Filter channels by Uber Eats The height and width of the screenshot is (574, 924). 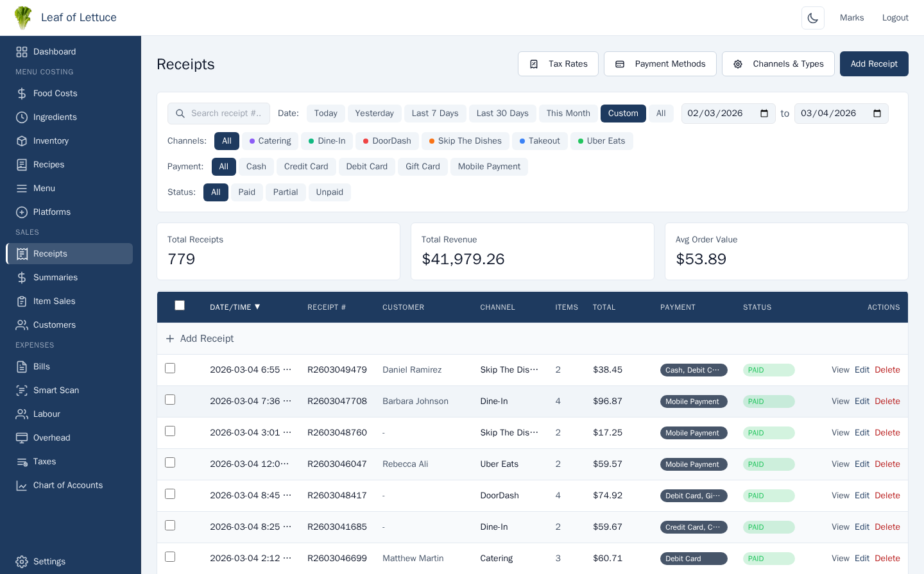coord(601,141)
